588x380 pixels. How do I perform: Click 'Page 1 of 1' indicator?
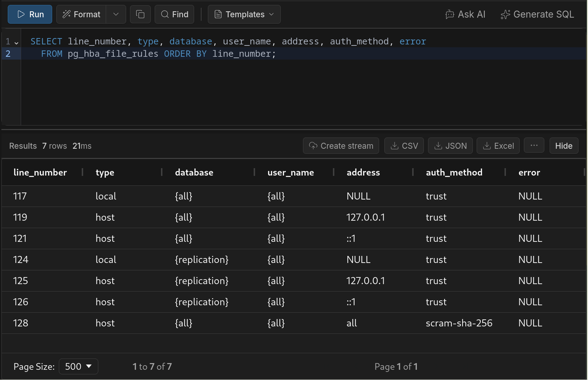tap(396, 367)
